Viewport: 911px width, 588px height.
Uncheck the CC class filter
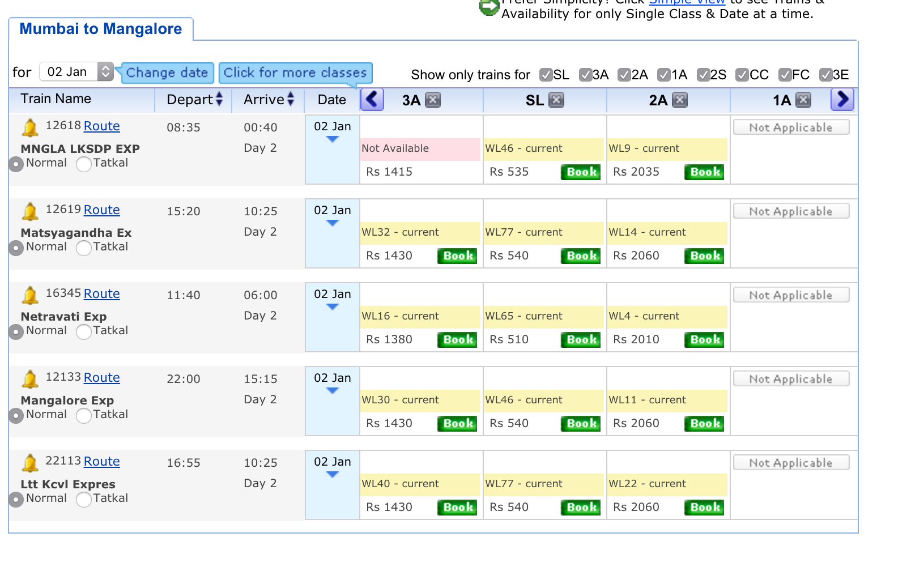click(742, 75)
